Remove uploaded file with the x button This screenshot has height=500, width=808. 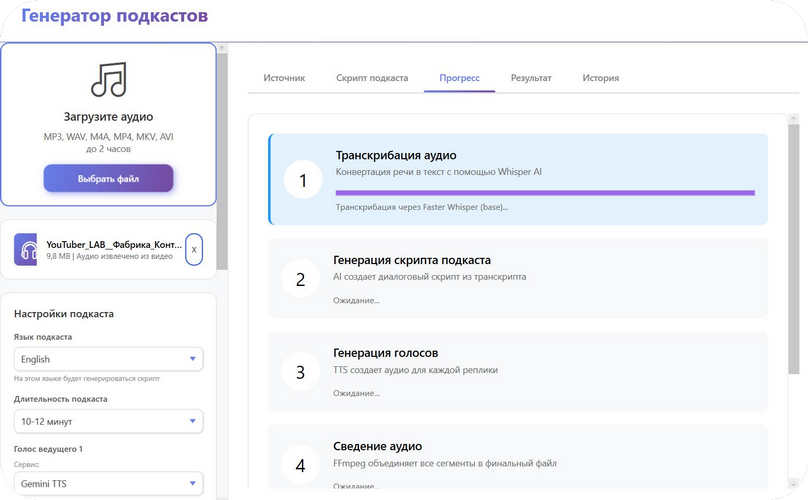pos(194,249)
